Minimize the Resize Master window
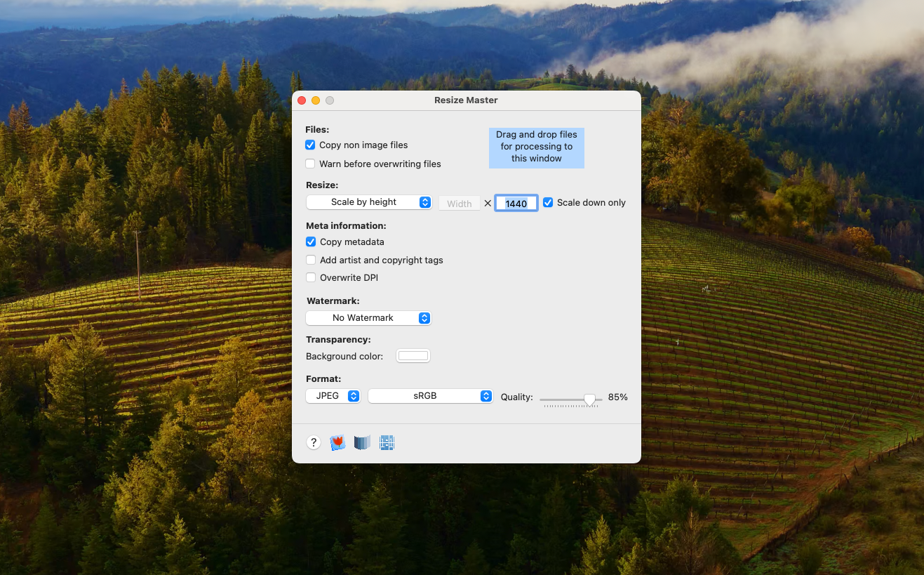This screenshot has width=924, height=575. point(316,100)
